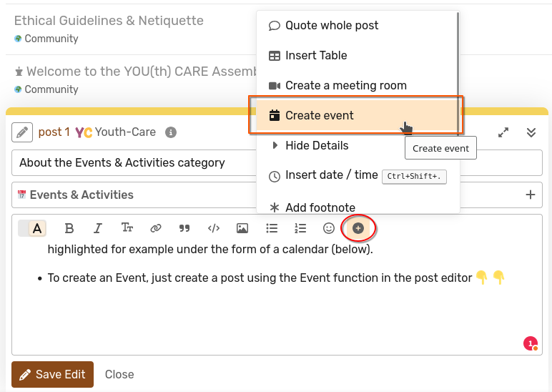Insert a hyperlink with the link icon

156,228
